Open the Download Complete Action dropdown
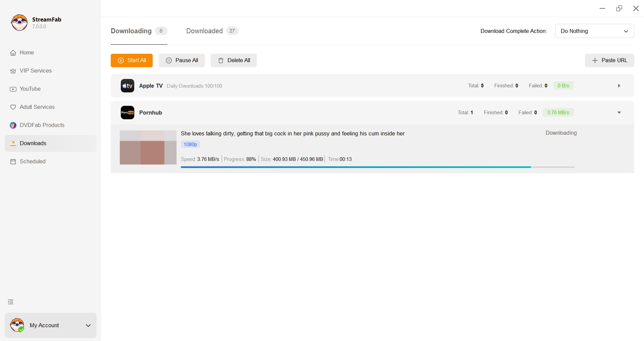The height and width of the screenshot is (341, 644). click(x=594, y=31)
